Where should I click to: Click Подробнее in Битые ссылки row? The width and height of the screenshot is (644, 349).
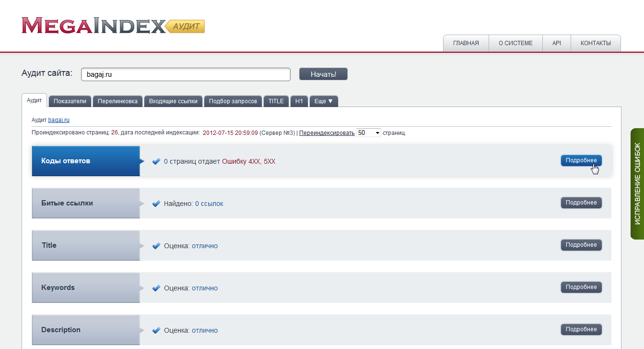[581, 203]
